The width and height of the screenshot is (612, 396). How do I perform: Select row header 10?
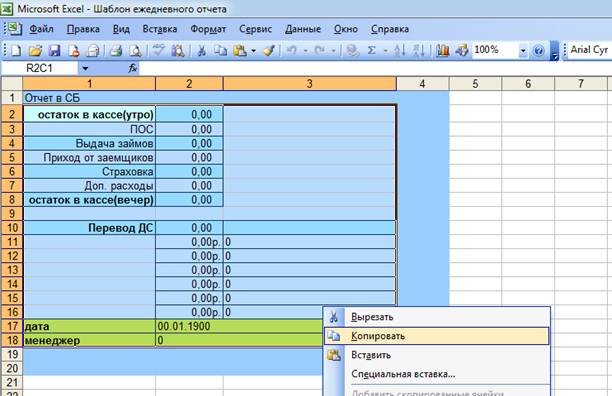click(x=12, y=228)
